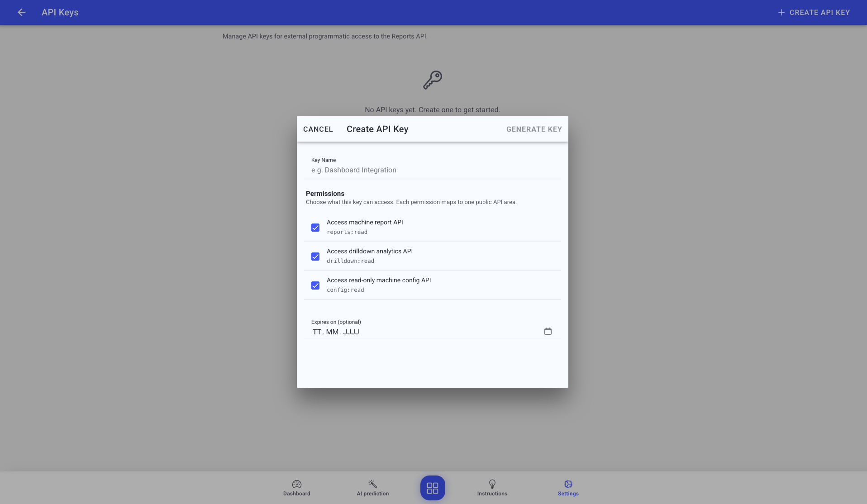The image size is (867, 504).
Task: Open the calendar date picker icon
Action: [x=548, y=331]
